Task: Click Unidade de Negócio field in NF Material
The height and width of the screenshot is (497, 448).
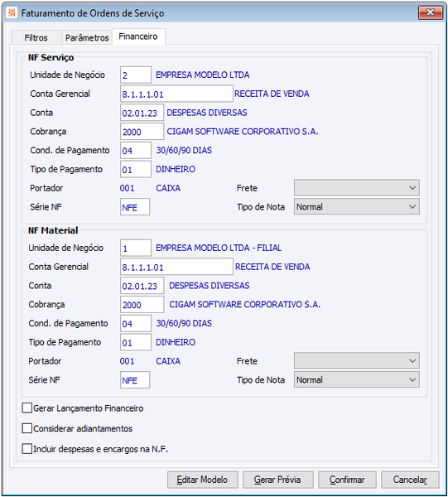Action: coord(136,248)
